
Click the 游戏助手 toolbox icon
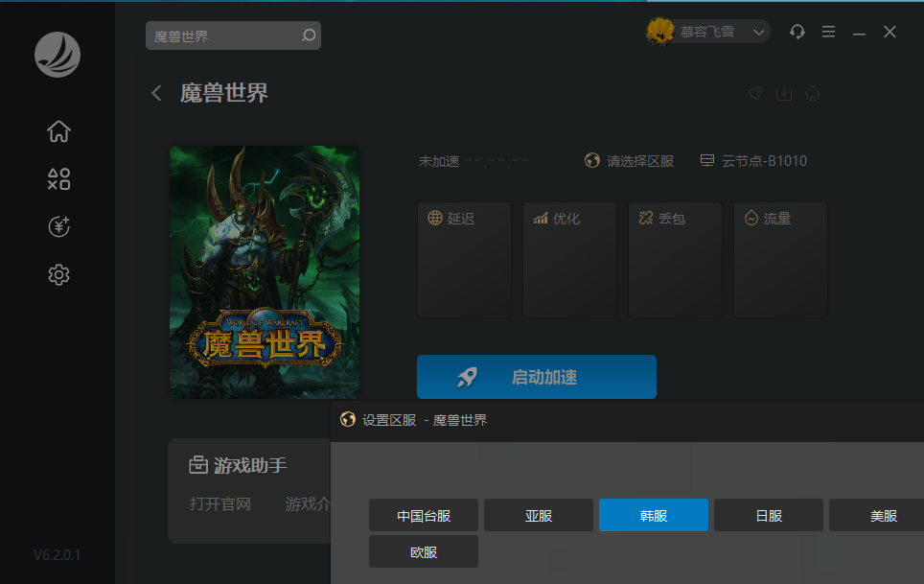click(198, 465)
